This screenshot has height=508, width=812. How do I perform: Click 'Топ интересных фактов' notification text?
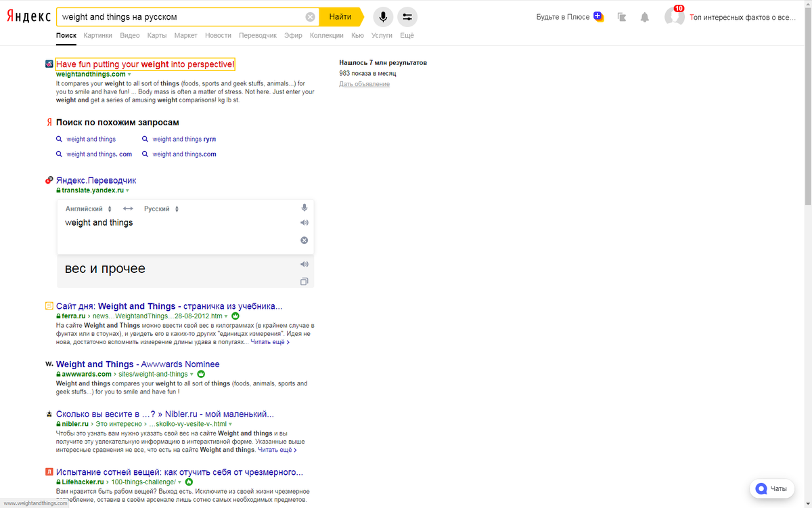click(742, 17)
